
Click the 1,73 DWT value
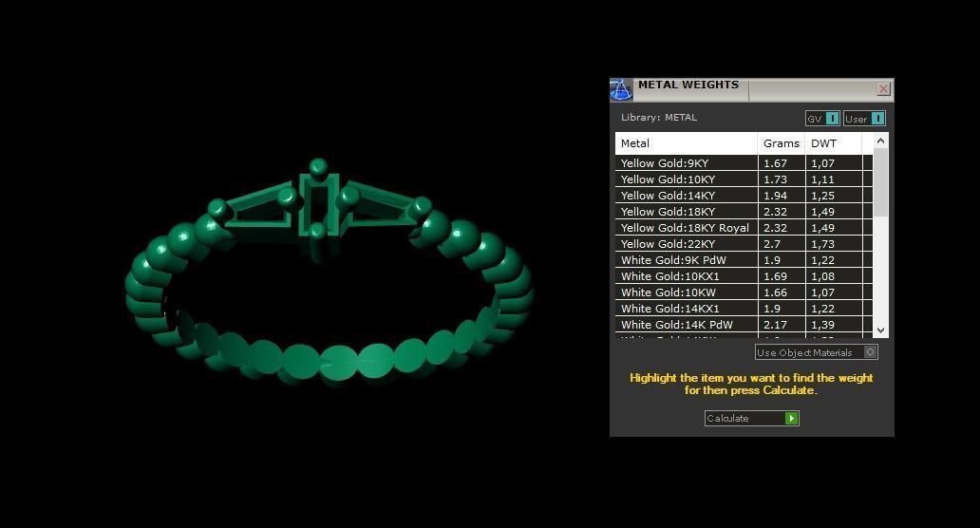click(x=822, y=244)
